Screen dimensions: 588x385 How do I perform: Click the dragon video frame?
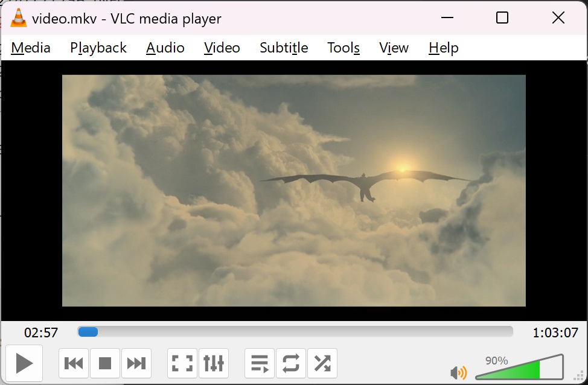tap(294, 191)
